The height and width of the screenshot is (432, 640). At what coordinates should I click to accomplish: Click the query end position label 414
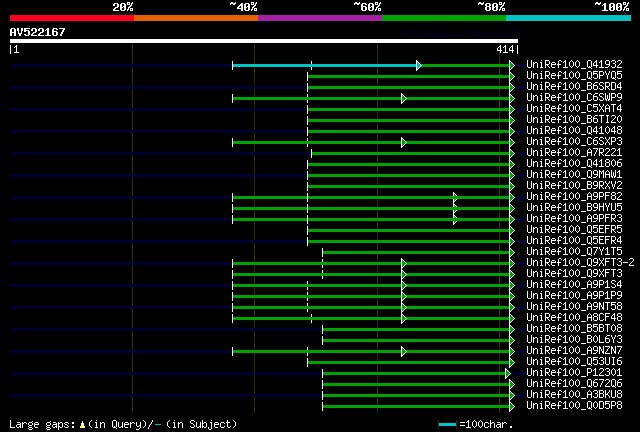pos(505,49)
